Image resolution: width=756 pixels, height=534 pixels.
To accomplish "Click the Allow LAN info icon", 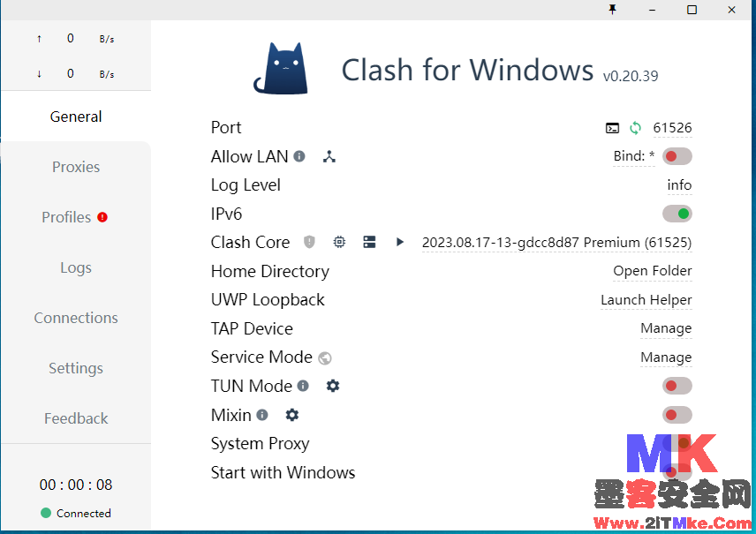I will [299, 156].
